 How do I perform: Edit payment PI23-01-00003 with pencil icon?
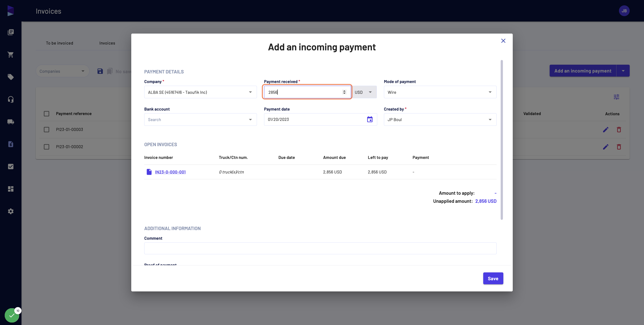(606, 130)
